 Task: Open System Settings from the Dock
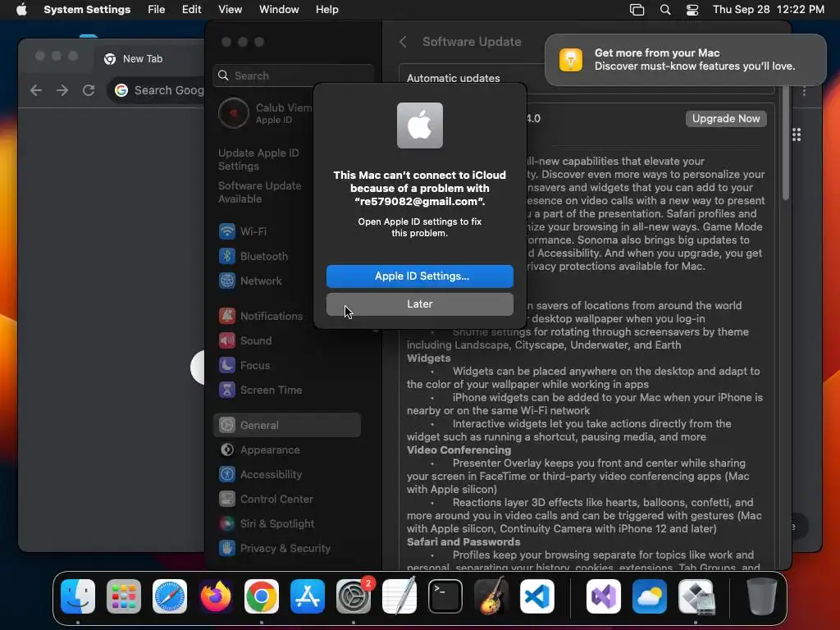[354, 596]
